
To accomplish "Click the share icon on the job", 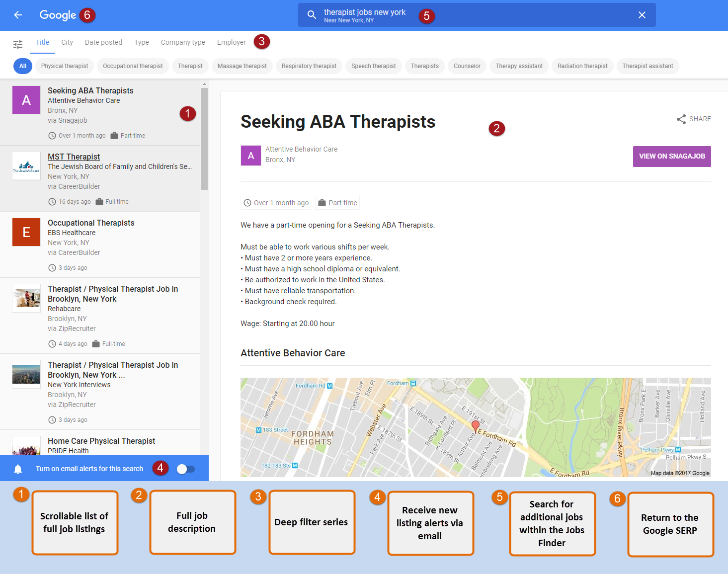I will [x=681, y=119].
